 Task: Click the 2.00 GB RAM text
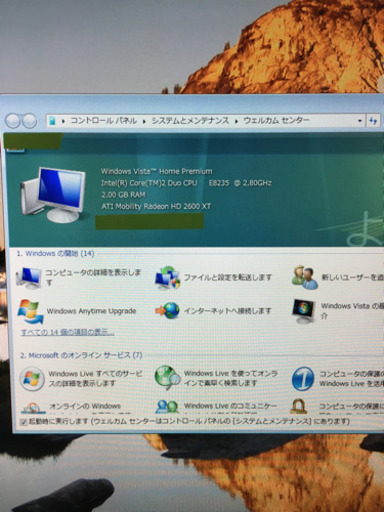123,195
